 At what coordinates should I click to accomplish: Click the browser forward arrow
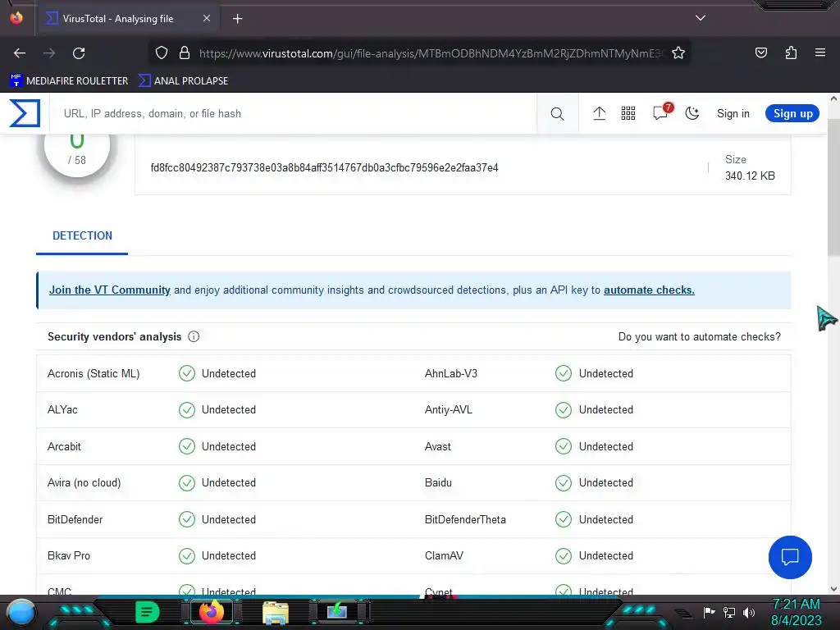49,53
